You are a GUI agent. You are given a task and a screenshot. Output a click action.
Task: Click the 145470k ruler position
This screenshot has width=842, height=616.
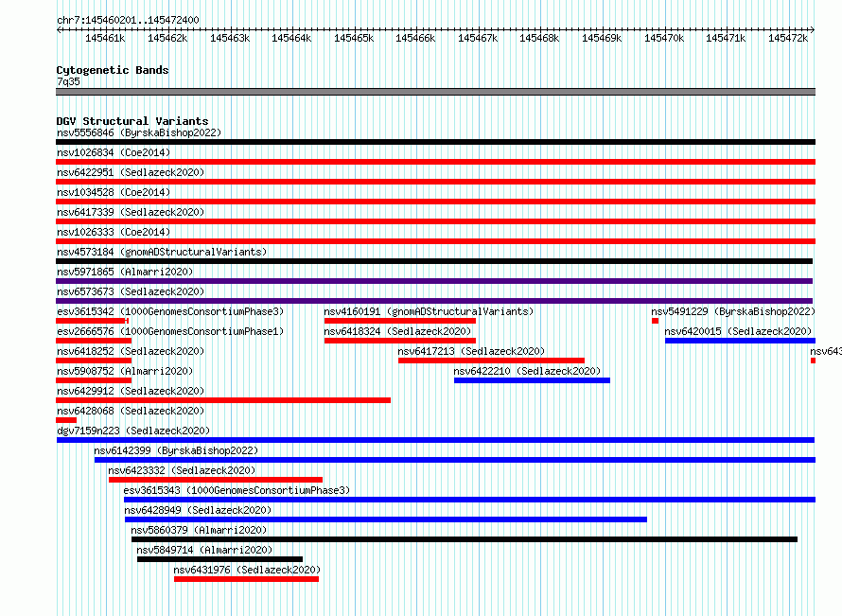tap(664, 38)
